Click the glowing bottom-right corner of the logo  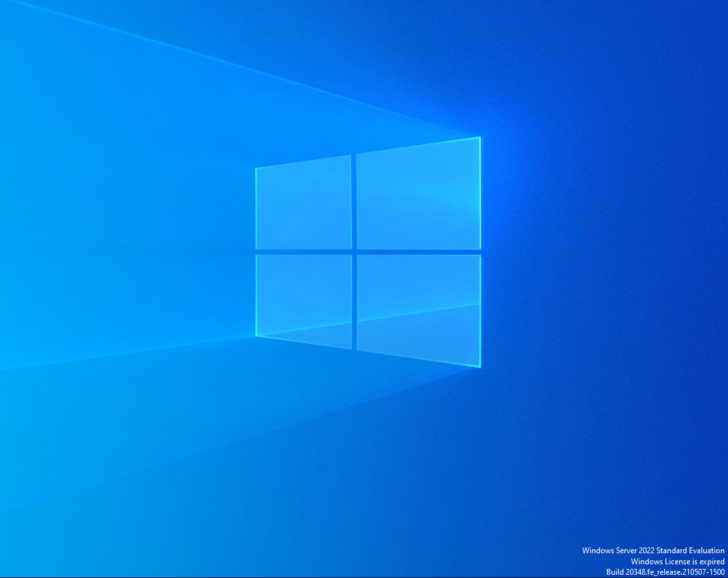pyautogui.click(x=479, y=366)
